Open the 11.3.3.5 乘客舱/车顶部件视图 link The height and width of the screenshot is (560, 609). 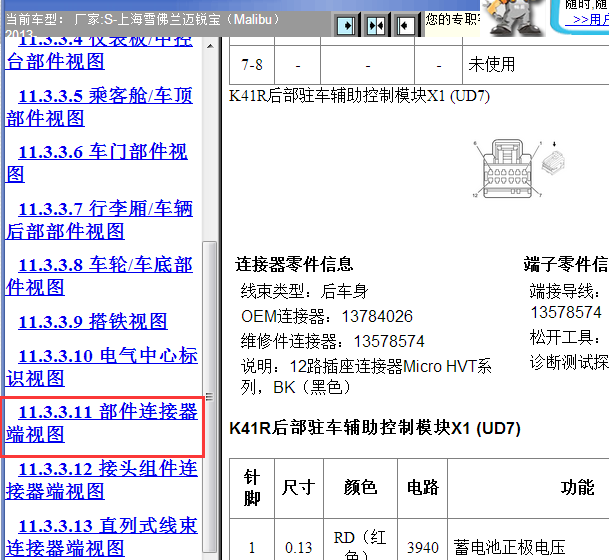pos(99,107)
